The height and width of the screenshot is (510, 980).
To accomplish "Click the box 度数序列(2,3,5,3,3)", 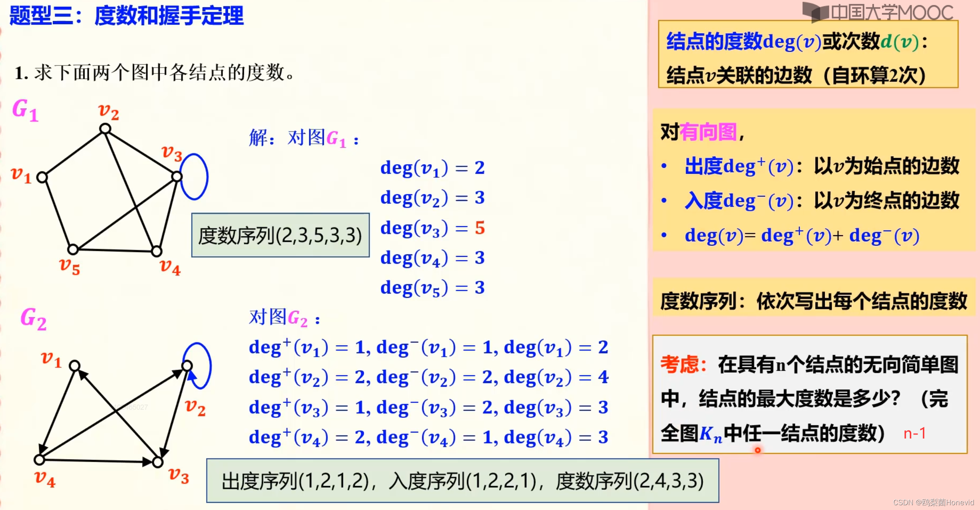I will tap(281, 235).
